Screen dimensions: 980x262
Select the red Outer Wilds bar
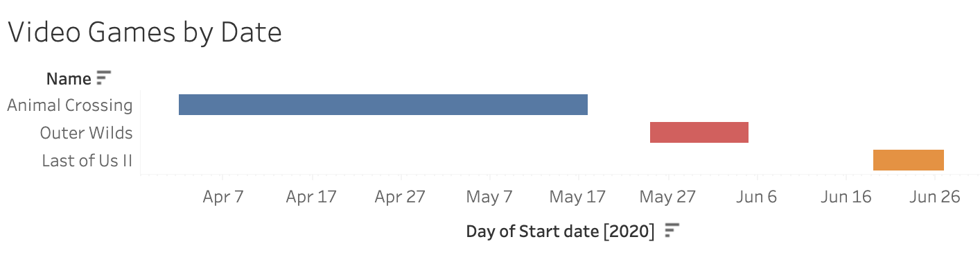coord(699,132)
